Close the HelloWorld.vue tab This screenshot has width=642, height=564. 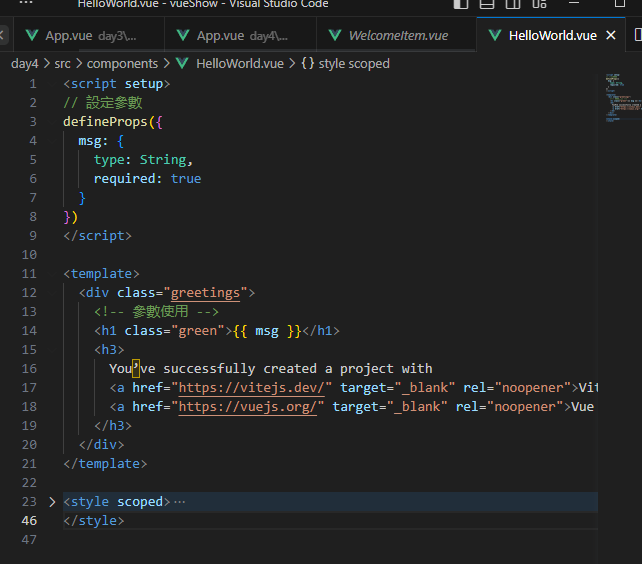point(611,35)
